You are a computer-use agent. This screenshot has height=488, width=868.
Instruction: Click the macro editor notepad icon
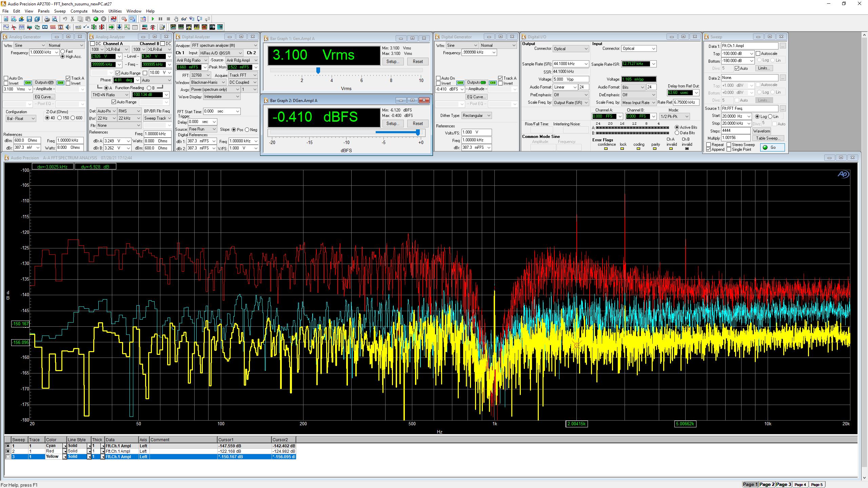tap(162, 27)
